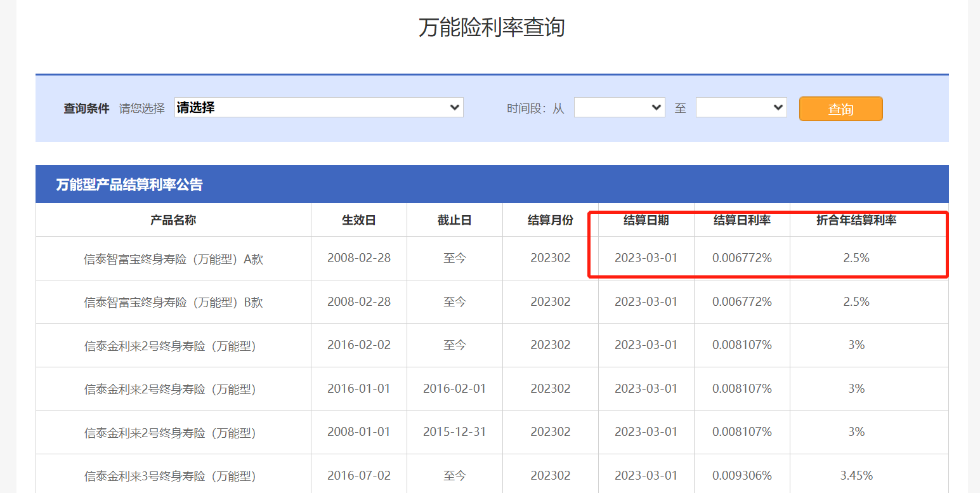Click 2023-03-01 settlement date in A款 row
Image resolution: width=980 pixels, height=493 pixels.
[646, 258]
